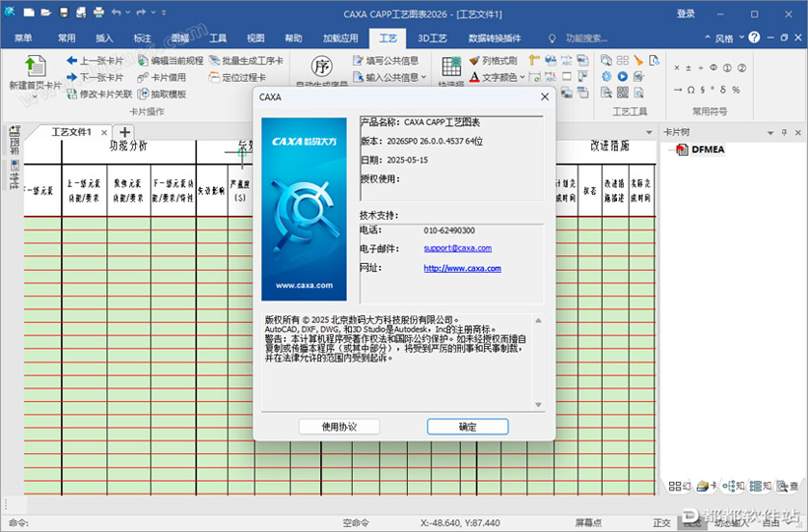
Task: Switch to the 常用 ribbon tab
Action: (66, 38)
